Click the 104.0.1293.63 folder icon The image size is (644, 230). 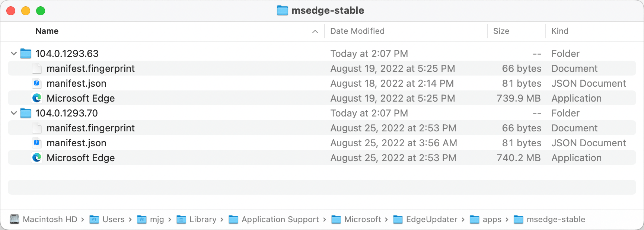pyautogui.click(x=26, y=54)
